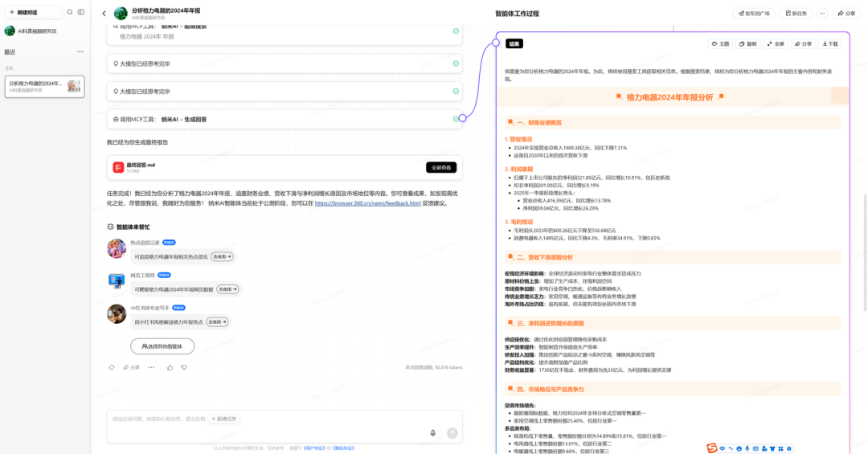Dislike the reply with the thumbs down
Screen dimensions: 868x454
click(184, 368)
